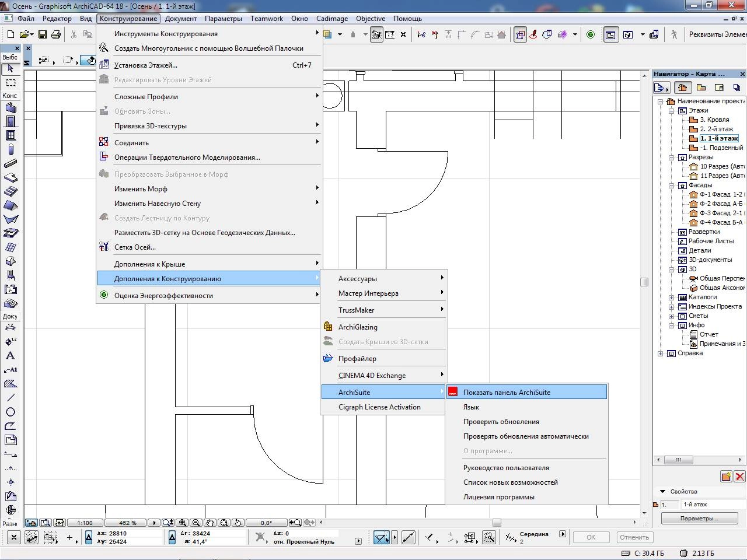Select the Stair tool in toolbox
The width and height of the screenshot is (747, 560).
(x=11, y=191)
